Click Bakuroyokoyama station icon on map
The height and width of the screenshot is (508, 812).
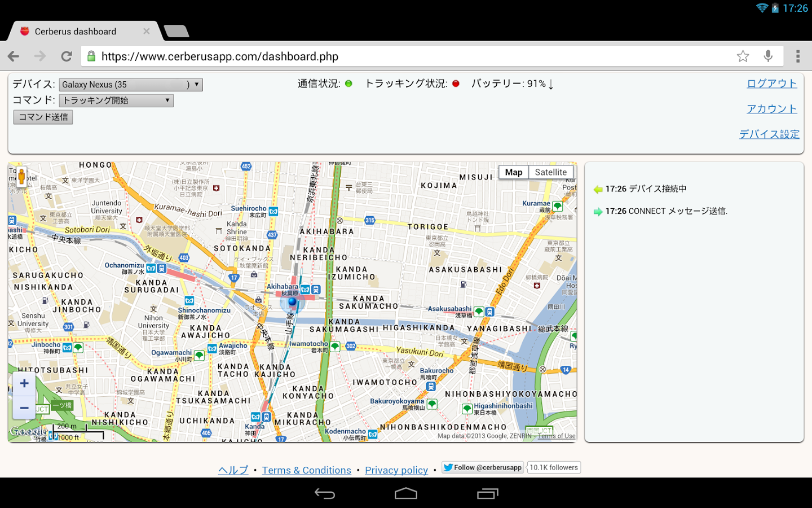(x=432, y=404)
